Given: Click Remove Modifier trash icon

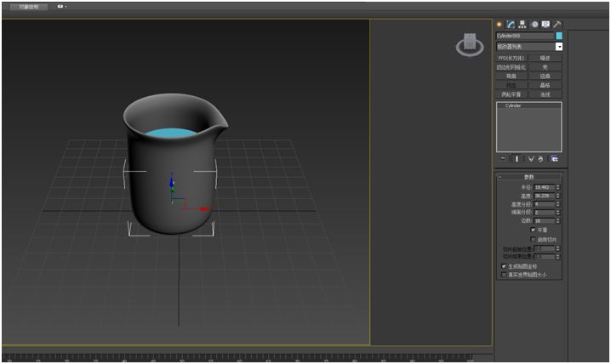Looking at the screenshot, I should (540, 159).
